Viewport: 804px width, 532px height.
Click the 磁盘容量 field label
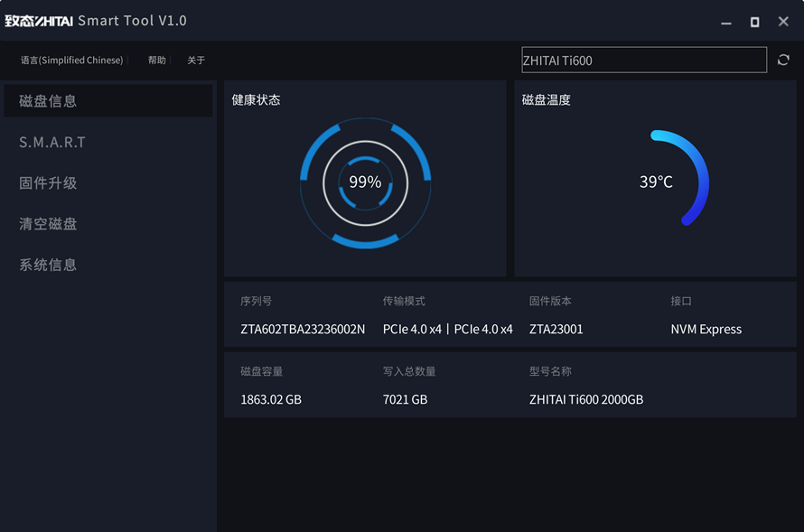point(261,371)
